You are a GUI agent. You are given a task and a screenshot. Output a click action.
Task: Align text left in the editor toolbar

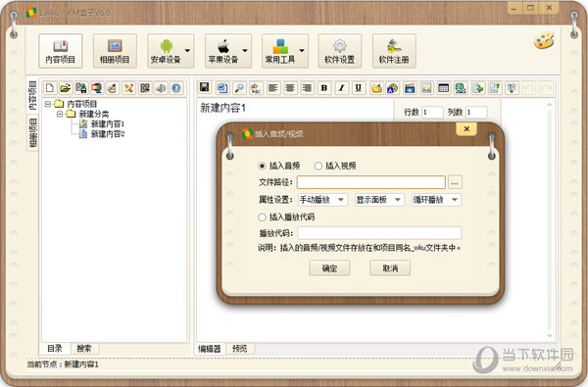tap(273, 88)
